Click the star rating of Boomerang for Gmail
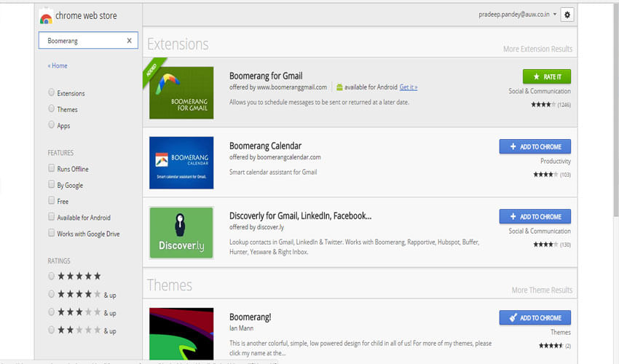Image resolution: width=619 pixels, height=364 pixels. [x=543, y=105]
